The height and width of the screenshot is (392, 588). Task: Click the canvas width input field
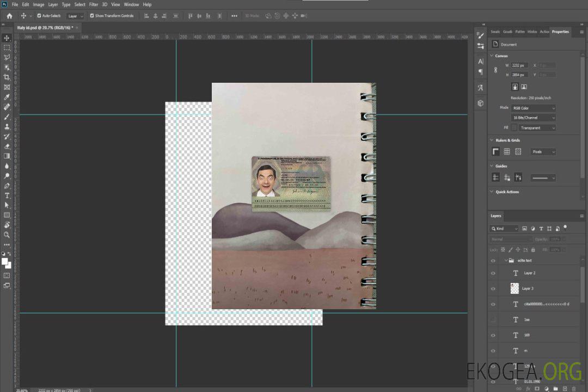click(519, 65)
